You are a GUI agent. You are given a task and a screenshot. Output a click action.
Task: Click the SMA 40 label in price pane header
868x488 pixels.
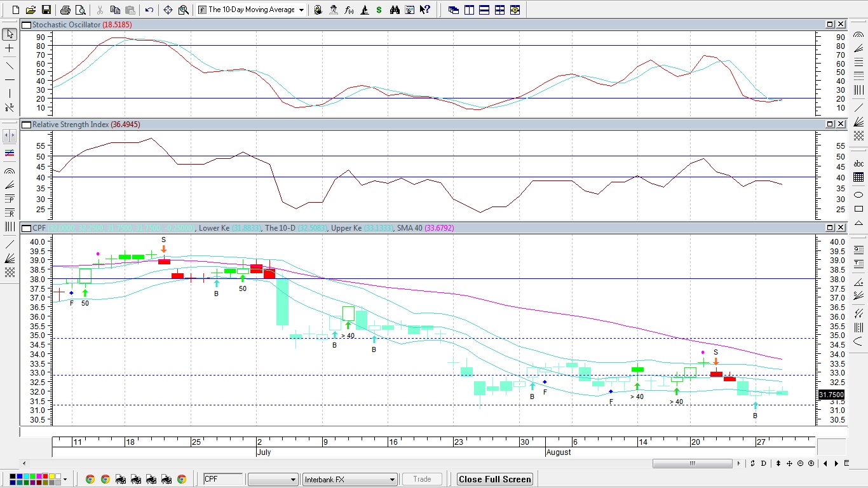(411, 227)
